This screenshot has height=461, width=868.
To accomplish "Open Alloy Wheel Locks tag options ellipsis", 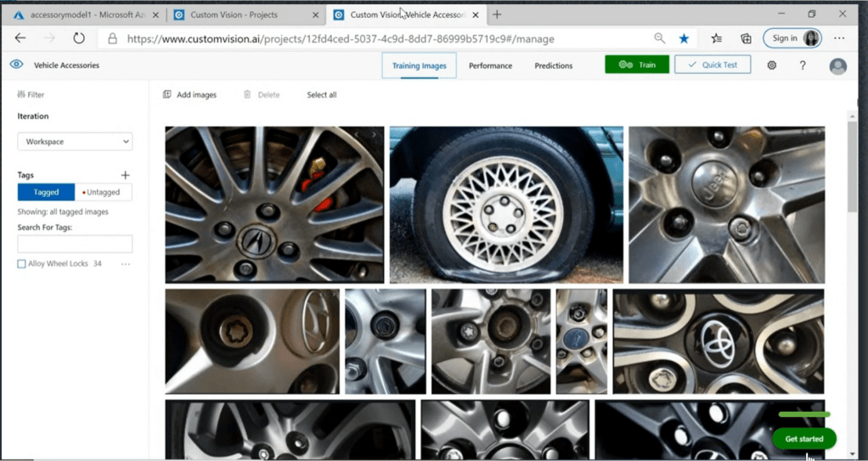I will (x=126, y=264).
